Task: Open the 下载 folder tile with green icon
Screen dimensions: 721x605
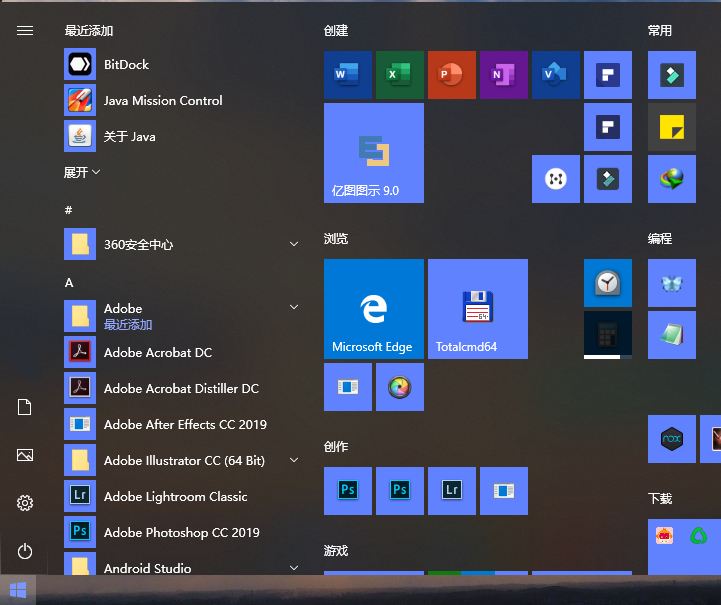Action: click(x=684, y=547)
